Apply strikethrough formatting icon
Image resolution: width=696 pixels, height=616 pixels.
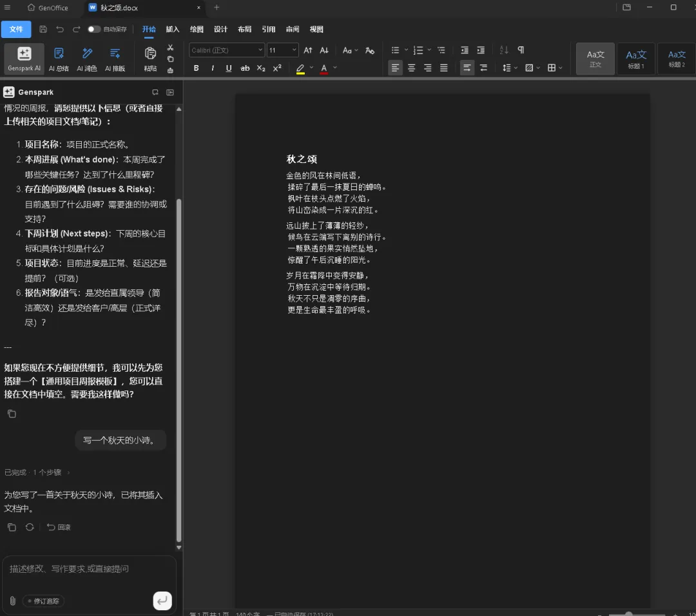[x=245, y=68]
